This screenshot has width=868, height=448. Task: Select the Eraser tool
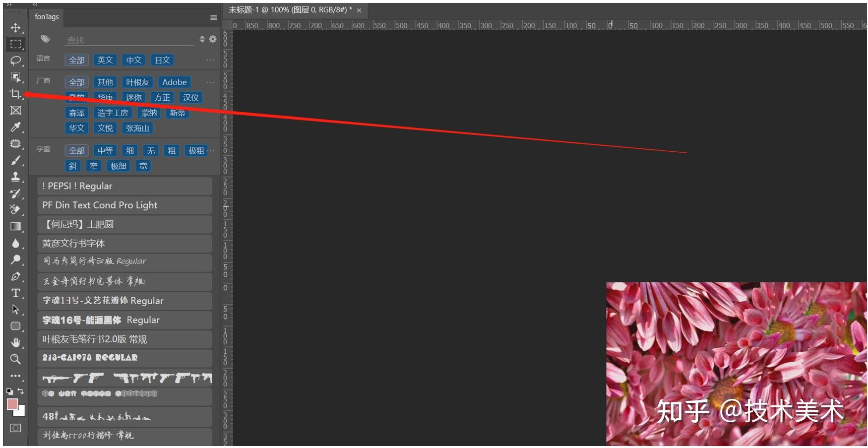pyautogui.click(x=15, y=210)
